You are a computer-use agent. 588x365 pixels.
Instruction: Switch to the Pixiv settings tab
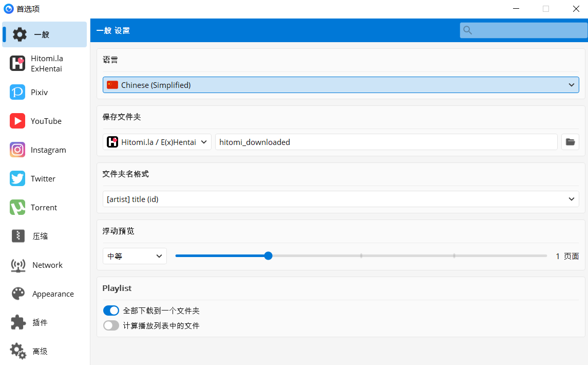coord(44,93)
